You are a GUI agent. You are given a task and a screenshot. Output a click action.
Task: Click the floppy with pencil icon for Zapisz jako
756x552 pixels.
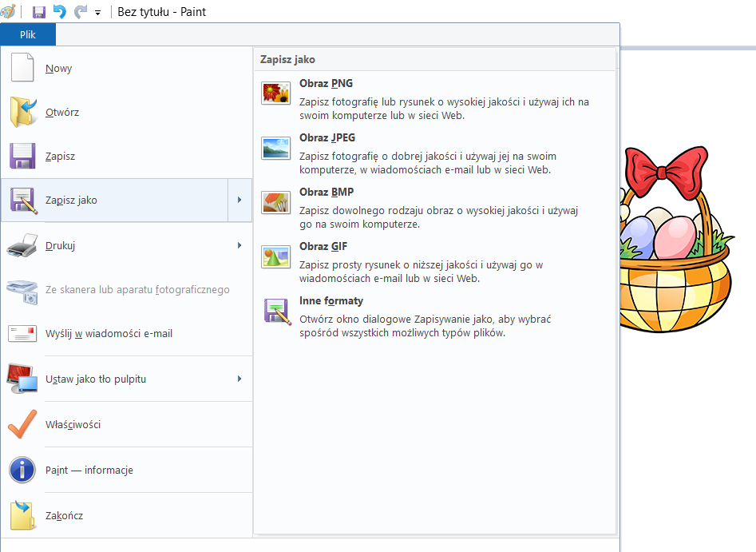coord(23,201)
